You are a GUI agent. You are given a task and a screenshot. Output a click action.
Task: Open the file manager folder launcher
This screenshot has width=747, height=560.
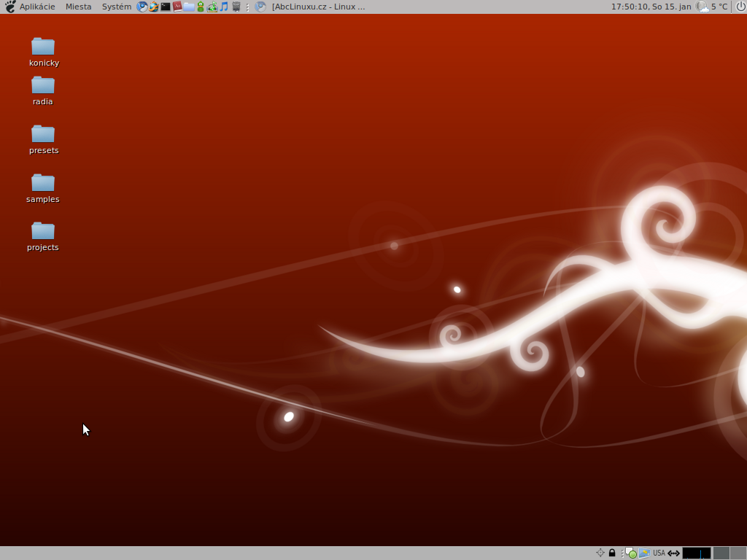[x=189, y=7]
